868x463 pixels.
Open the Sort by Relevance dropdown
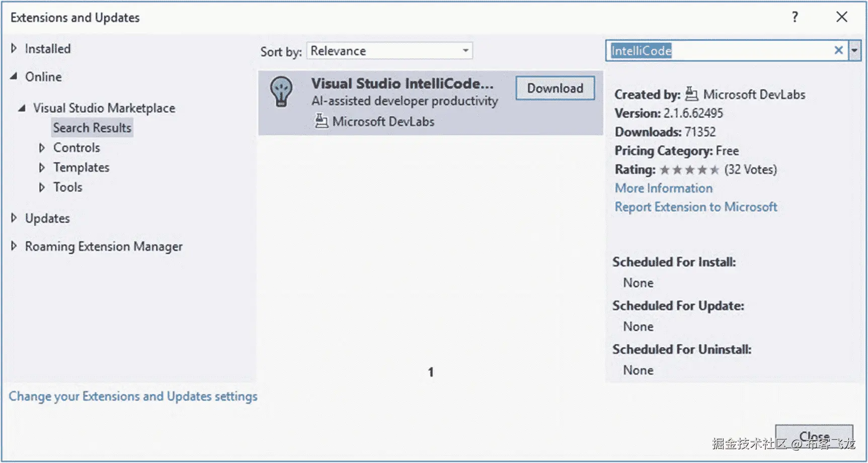(x=389, y=51)
